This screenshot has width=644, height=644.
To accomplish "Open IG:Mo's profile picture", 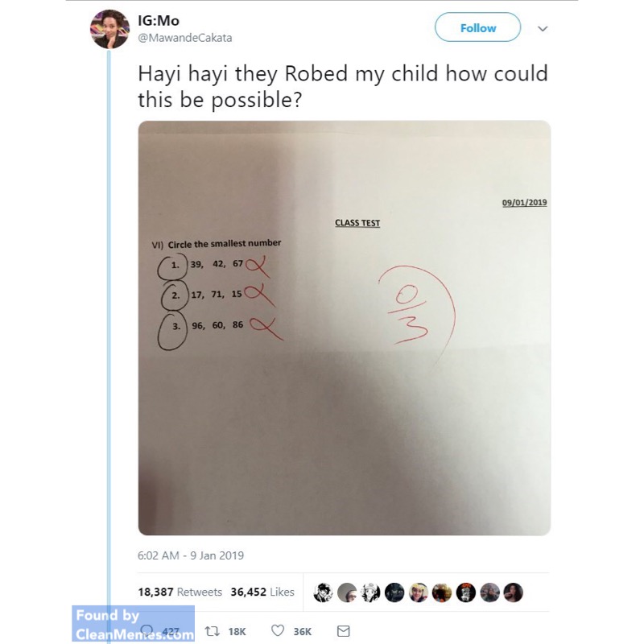I will [x=109, y=29].
